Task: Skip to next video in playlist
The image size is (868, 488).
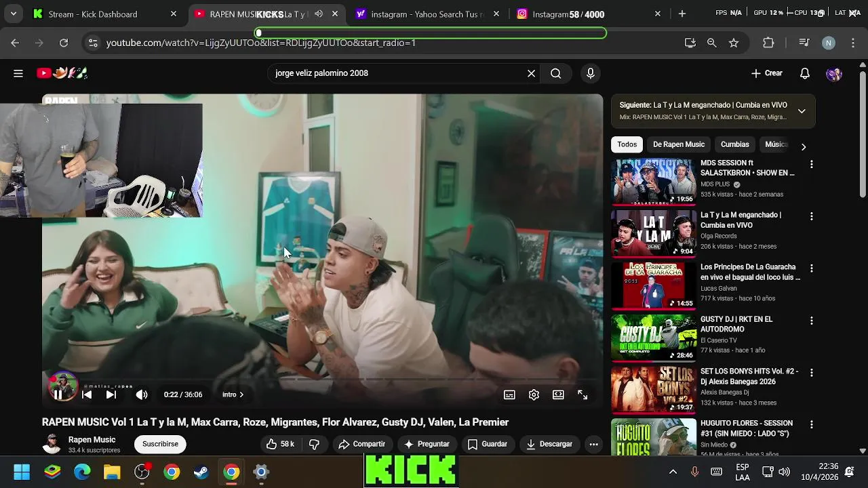Action: pyautogui.click(x=111, y=394)
